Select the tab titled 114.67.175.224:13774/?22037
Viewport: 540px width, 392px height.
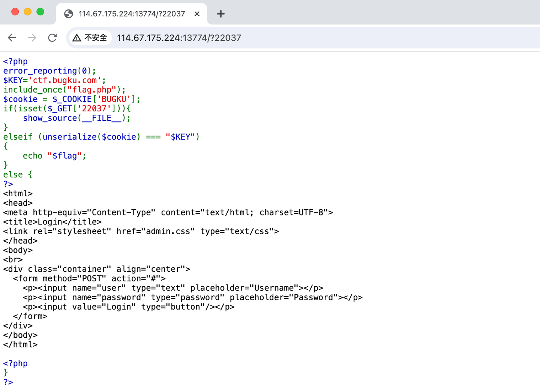pos(131,14)
